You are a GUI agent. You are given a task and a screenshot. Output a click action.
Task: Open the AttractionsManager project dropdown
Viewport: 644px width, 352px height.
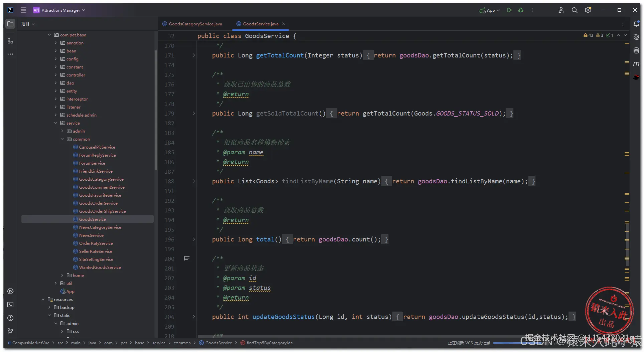[x=59, y=10]
